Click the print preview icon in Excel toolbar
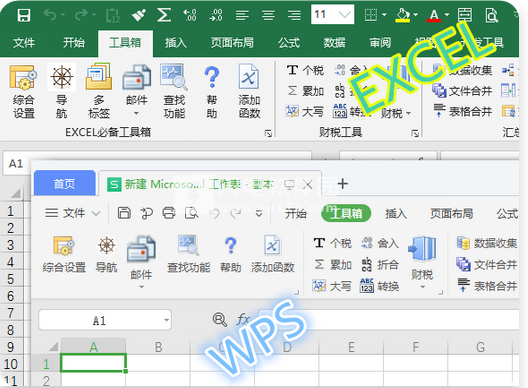 pos(492,15)
